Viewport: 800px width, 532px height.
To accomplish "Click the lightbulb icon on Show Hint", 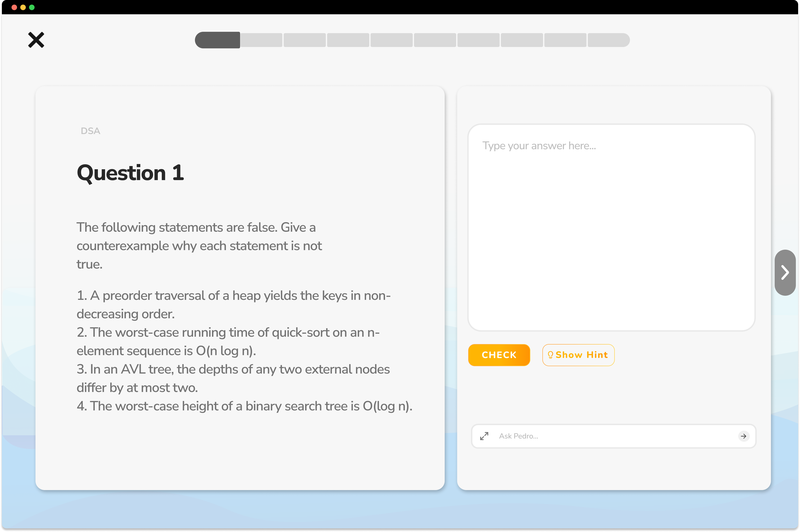I will tap(550, 355).
